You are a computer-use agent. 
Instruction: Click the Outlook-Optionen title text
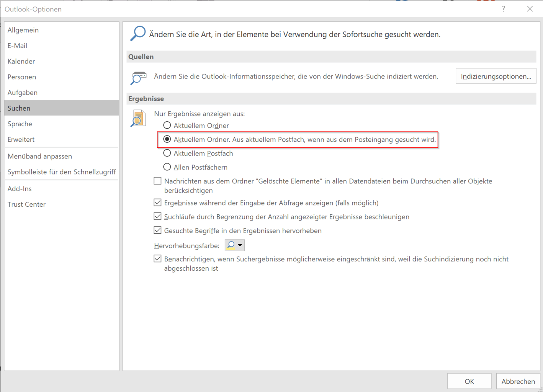pyautogui.click(x=33, y=9)
